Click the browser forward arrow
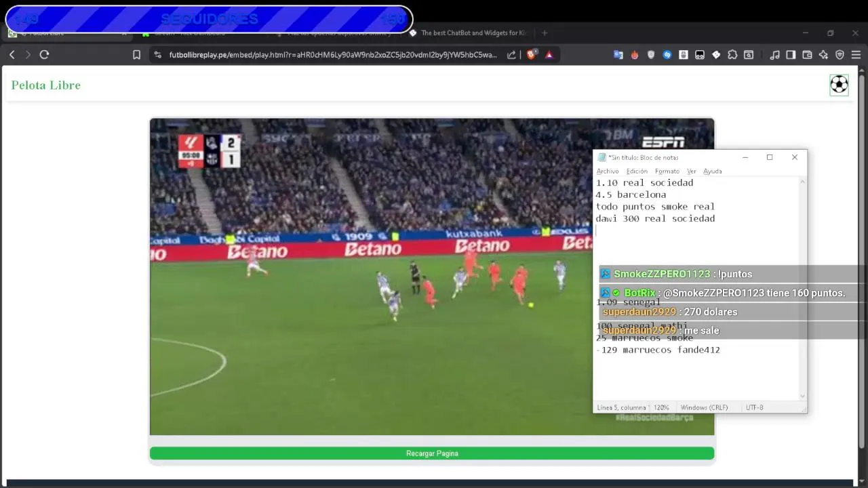Image resolution: width=868 pixels, height=488 pixels. coord(28,55)
